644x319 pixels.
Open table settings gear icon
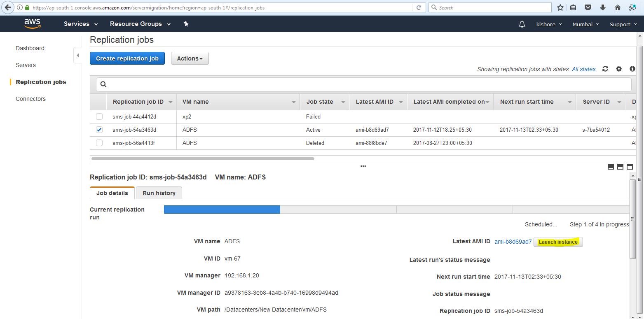[x=619, y=69]
